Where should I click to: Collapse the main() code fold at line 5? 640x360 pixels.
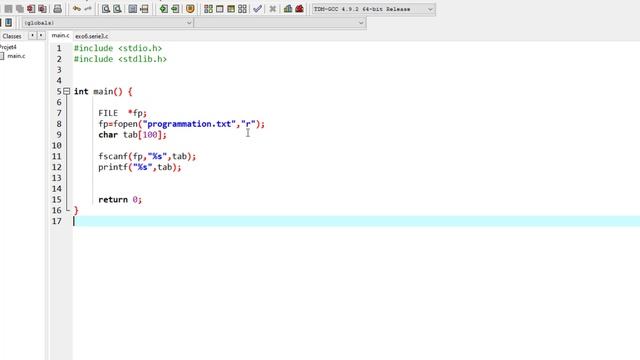click(67, 91)
